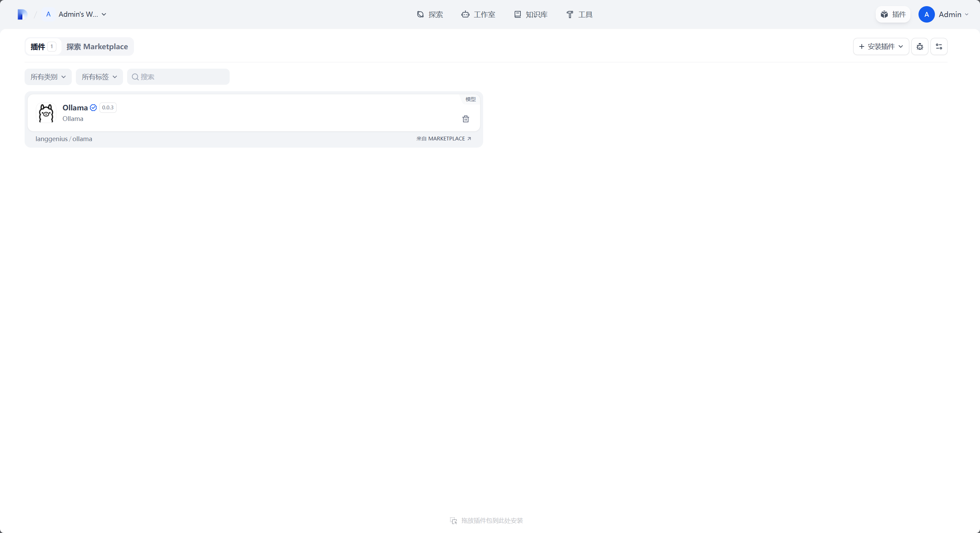The width and height of the screenshot is (980, 533).
Task: Click the Ollama llama logo thumbnail
Action: tap(46, 113)
